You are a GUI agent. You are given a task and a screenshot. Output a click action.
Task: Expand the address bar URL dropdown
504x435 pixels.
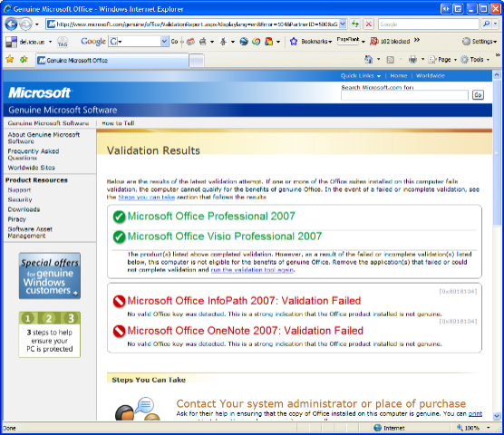343,24
